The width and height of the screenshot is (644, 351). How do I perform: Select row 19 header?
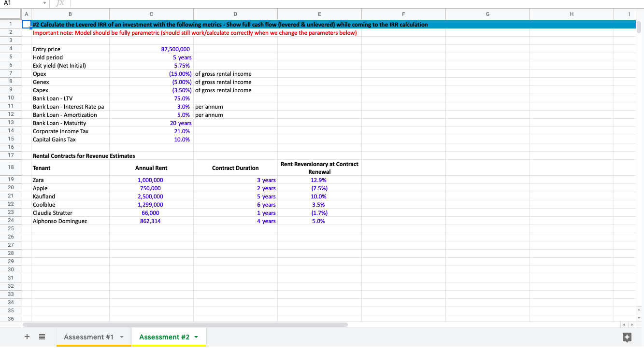[x=10, y=180]
